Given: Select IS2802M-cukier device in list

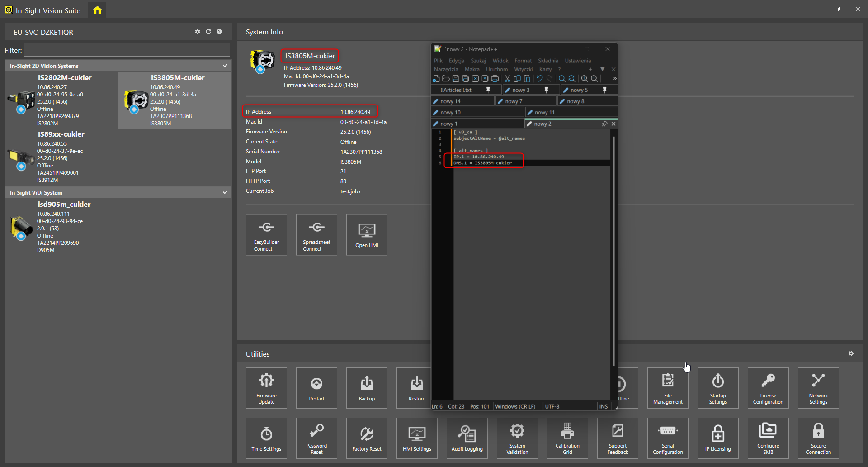Looking at the screenshot, I should tap(61, 100).
